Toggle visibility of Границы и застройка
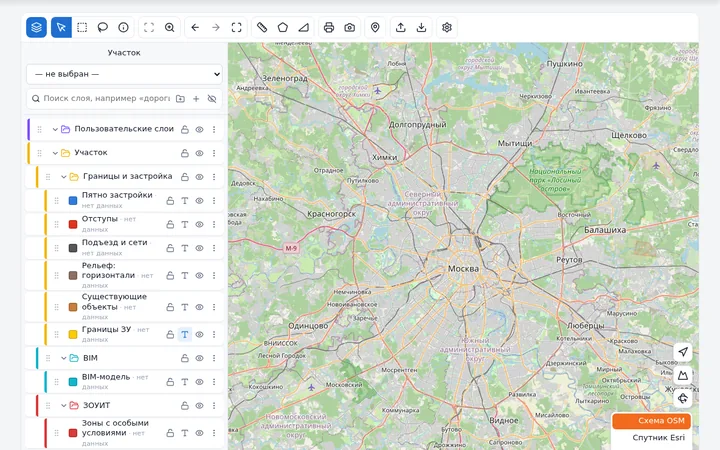The height and width of the screenshot is (450, 720). pos(199,177)
